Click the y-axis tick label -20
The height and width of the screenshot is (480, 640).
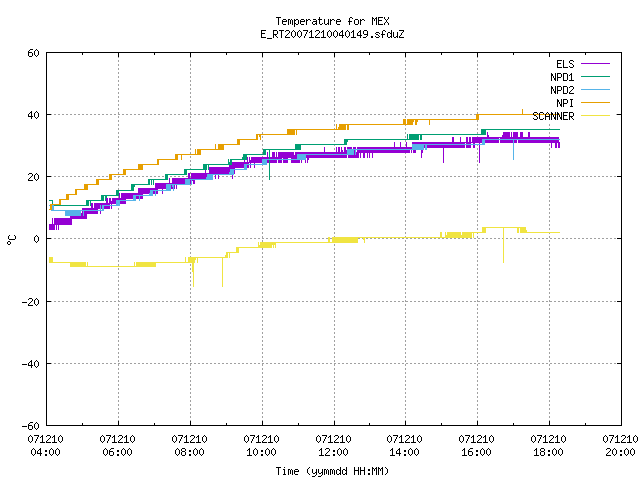tap(31, 302)
